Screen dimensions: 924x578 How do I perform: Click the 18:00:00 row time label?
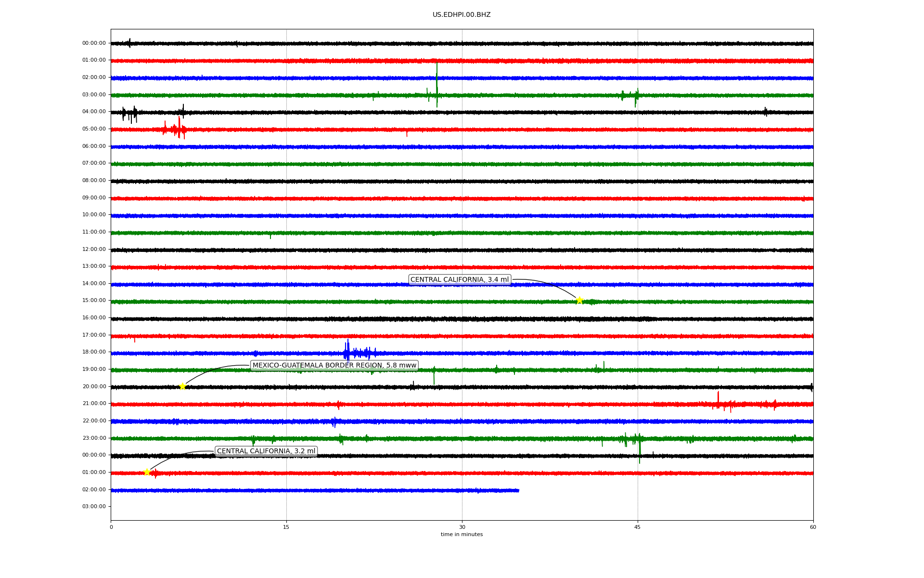point(94,352)
